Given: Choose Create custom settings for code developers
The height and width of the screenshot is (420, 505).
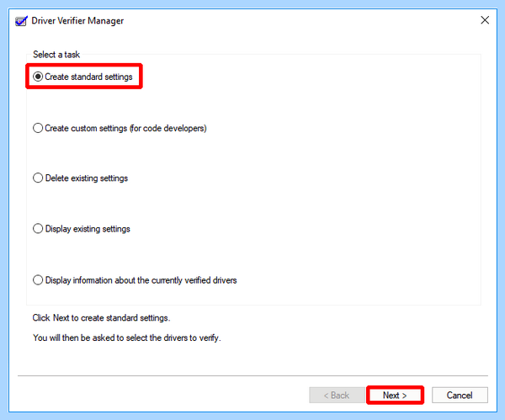Looking at the screenshot, I should (x=120, y=128).
